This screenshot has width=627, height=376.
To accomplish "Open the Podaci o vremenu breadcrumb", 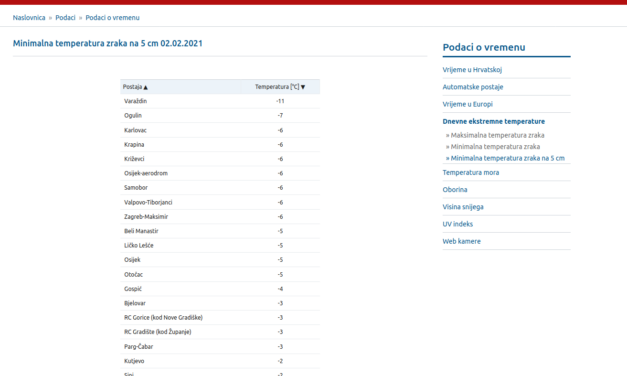I will click(112, 18).
